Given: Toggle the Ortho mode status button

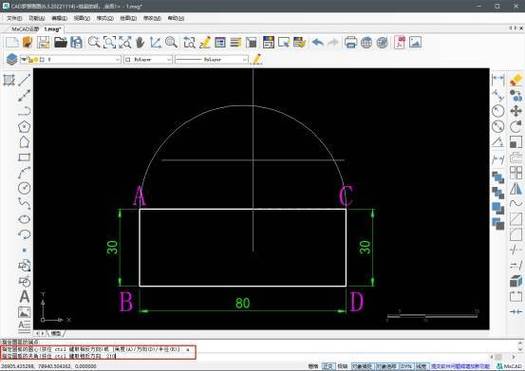Looking at the screenshot, I should coord(327,366).
